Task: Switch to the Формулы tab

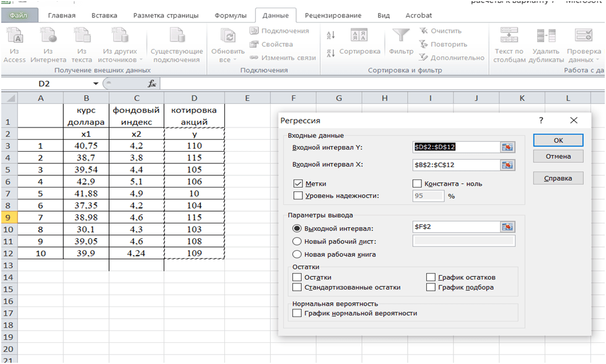Action: click(231, 15)
